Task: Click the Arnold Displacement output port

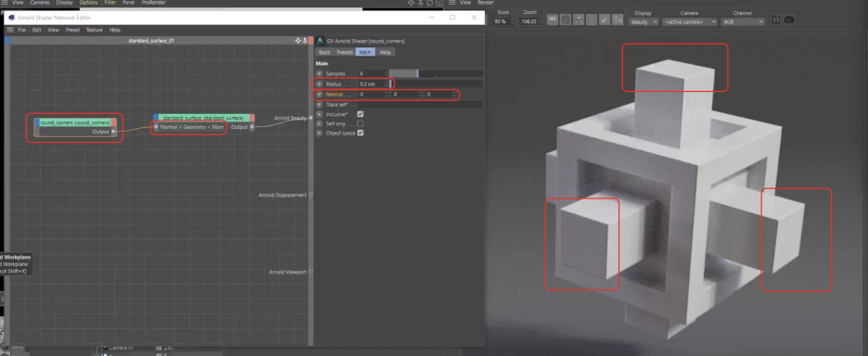Action: [x=311, y=195]
